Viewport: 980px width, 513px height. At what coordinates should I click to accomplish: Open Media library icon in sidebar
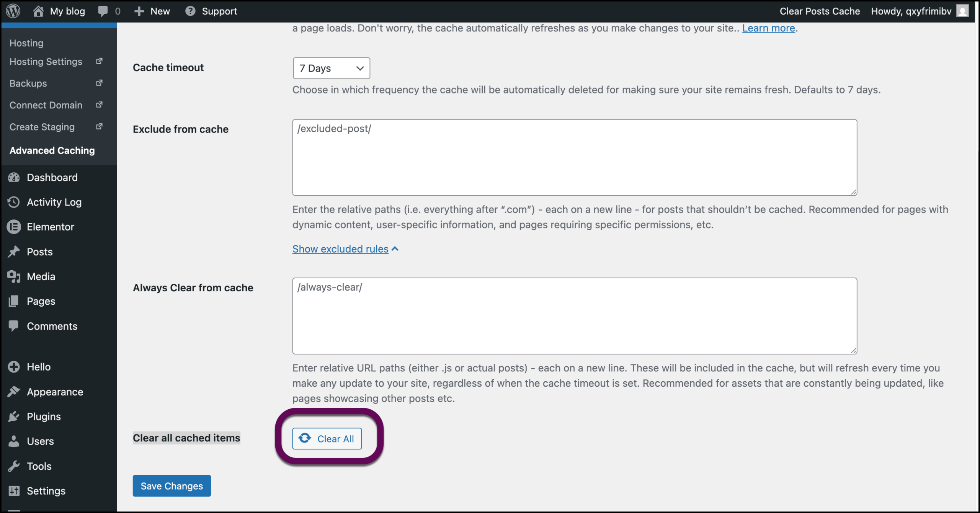14,276
